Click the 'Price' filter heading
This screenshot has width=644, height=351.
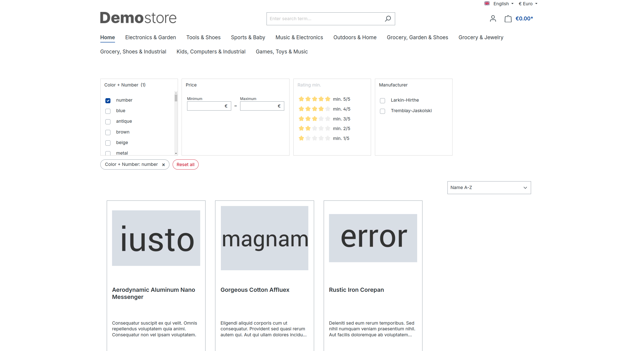tap(191, 85)
